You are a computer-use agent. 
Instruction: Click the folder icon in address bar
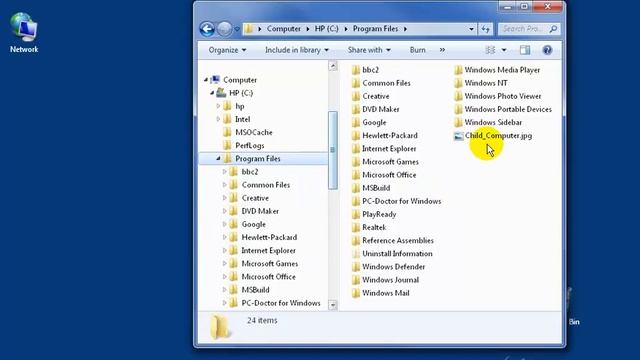point(249,29)
